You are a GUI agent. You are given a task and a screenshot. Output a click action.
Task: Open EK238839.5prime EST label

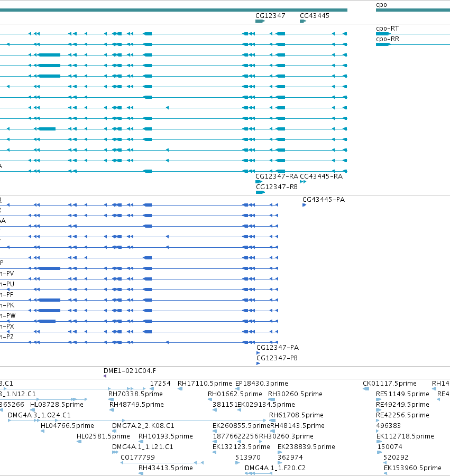coord(306,447)
